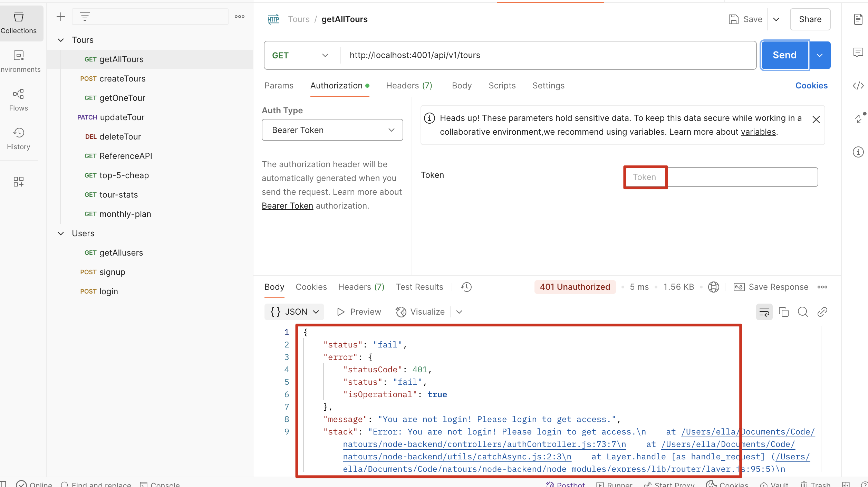Switch to the request Body tab
This screenshot has width=868, height=487.
click(462, 86)
